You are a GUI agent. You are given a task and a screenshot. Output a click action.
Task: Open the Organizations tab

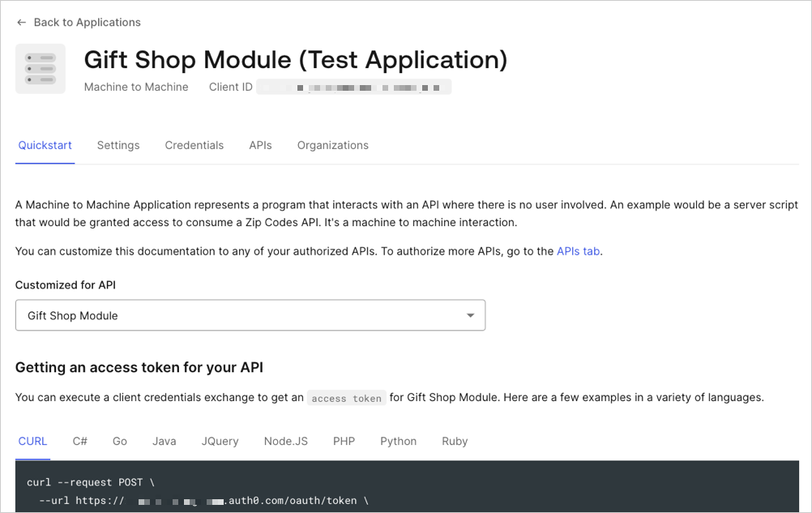point(332,145)
